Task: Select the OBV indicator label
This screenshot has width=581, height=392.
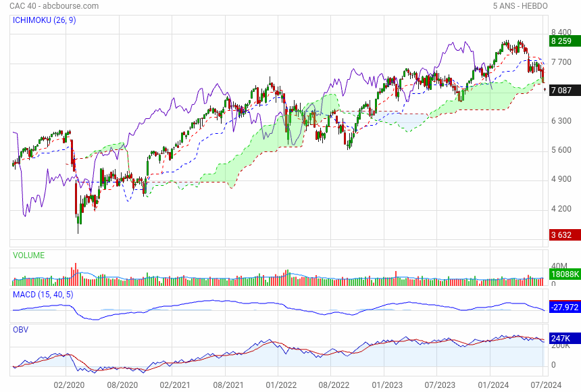Action: coord(22,329)
